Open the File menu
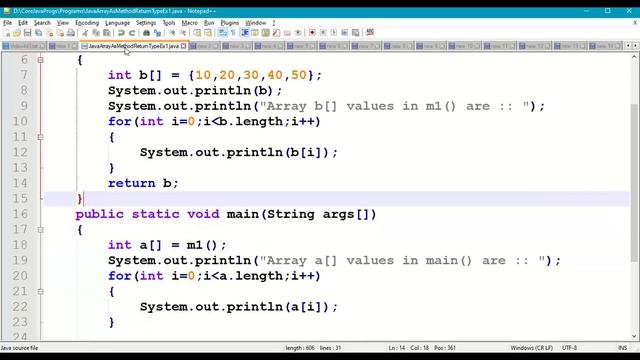 click(7, 23)
